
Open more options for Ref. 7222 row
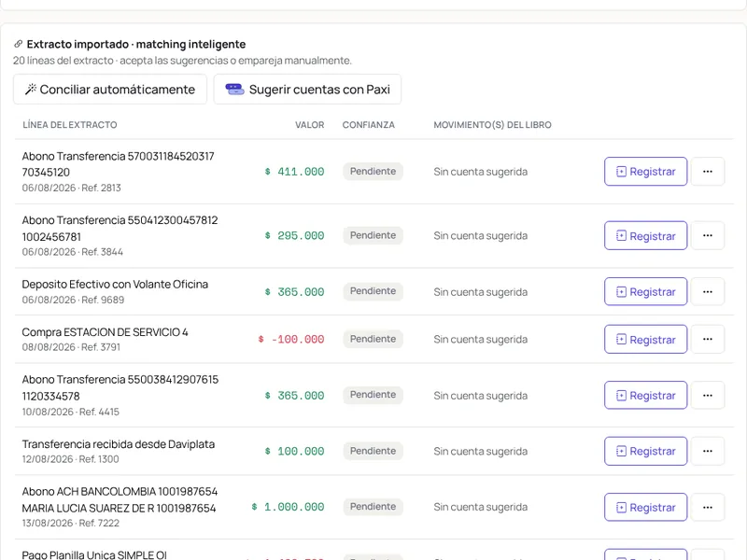pyautogui.click(x=708, y=507)
